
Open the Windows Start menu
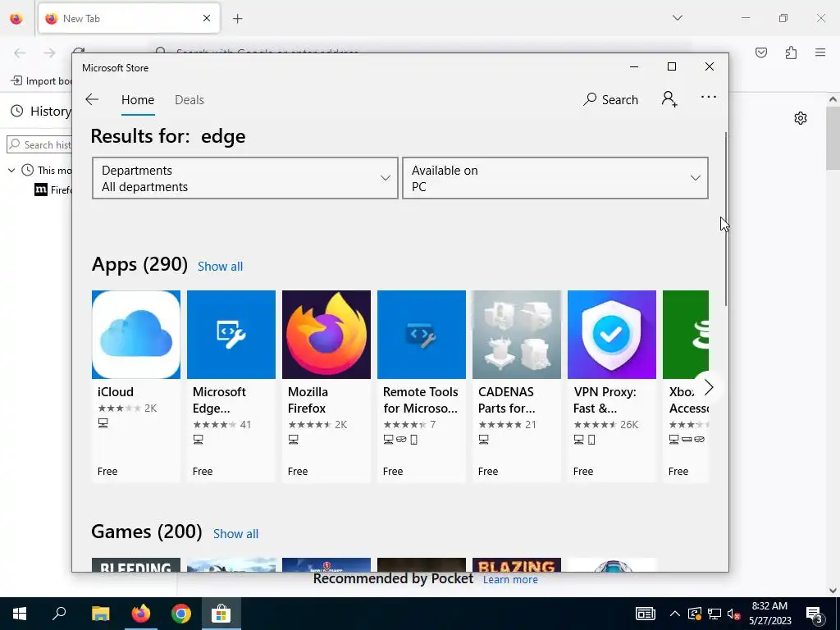coord(20,614)
